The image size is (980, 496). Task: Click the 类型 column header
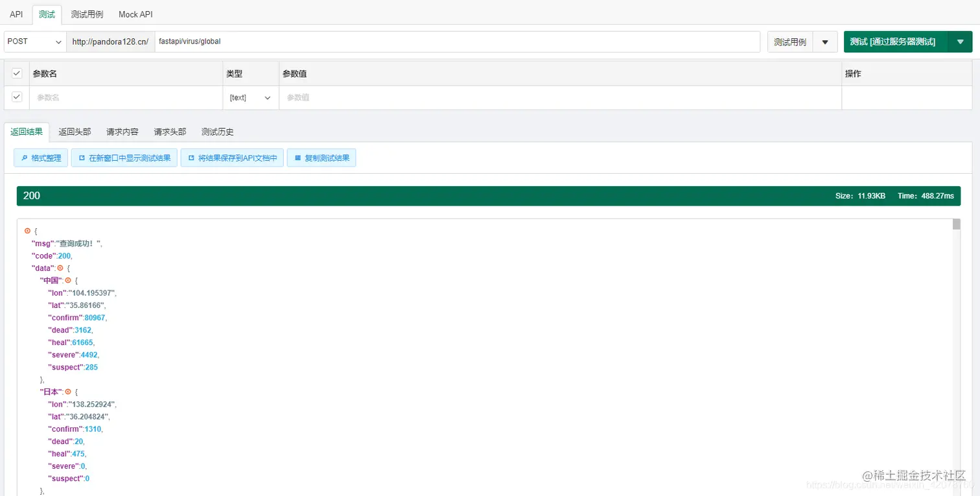click(234, 74)
